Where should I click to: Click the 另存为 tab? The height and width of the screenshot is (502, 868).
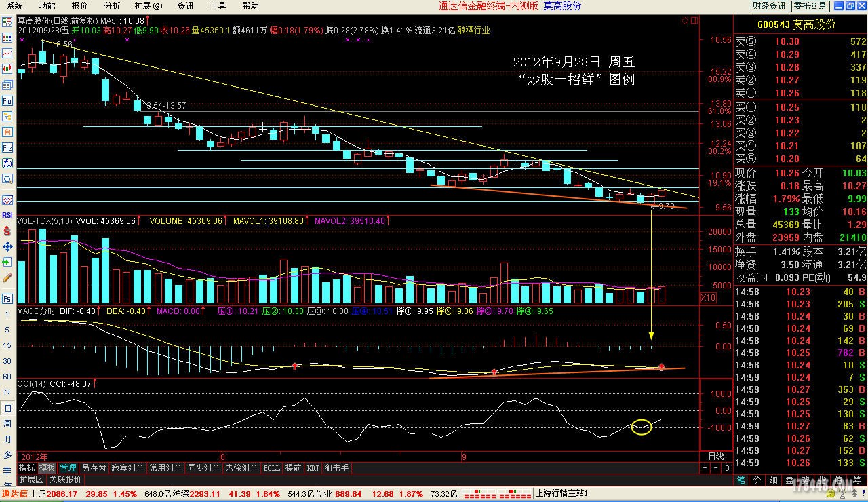[94, 468]
